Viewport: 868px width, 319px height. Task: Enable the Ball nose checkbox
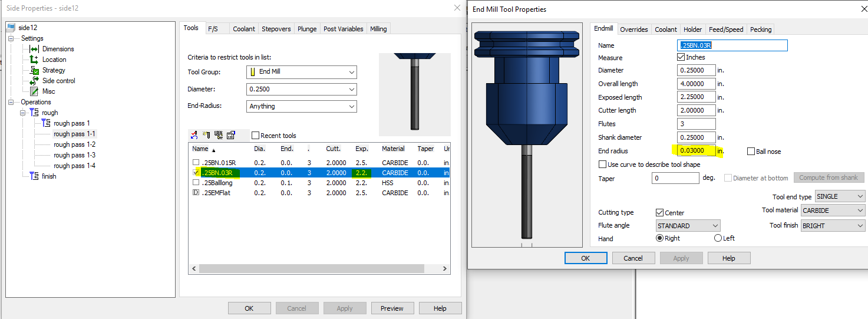[x=751, y=152]
